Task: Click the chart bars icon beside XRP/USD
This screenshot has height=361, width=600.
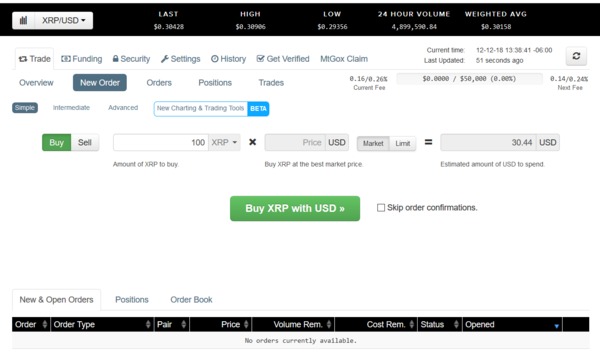Action: pos(23,21)
